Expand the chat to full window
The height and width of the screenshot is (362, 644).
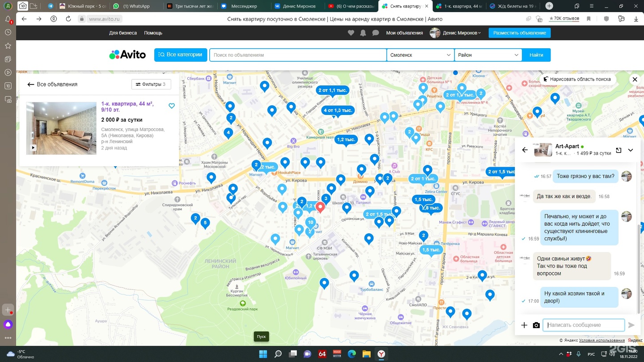point(619,150)
